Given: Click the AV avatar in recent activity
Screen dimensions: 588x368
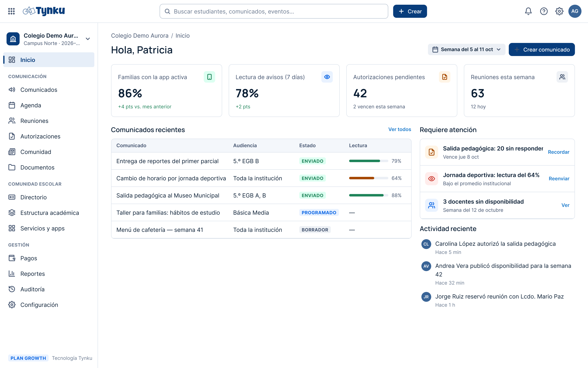Looking at the screenshot, I should [x=426, y=266].
